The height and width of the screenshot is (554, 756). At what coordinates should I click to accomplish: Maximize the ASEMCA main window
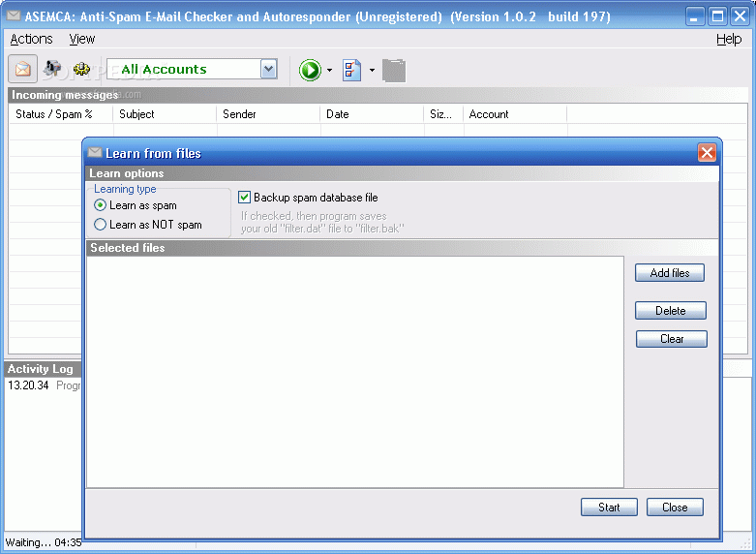pyautogui.click(x=718, y=16)
